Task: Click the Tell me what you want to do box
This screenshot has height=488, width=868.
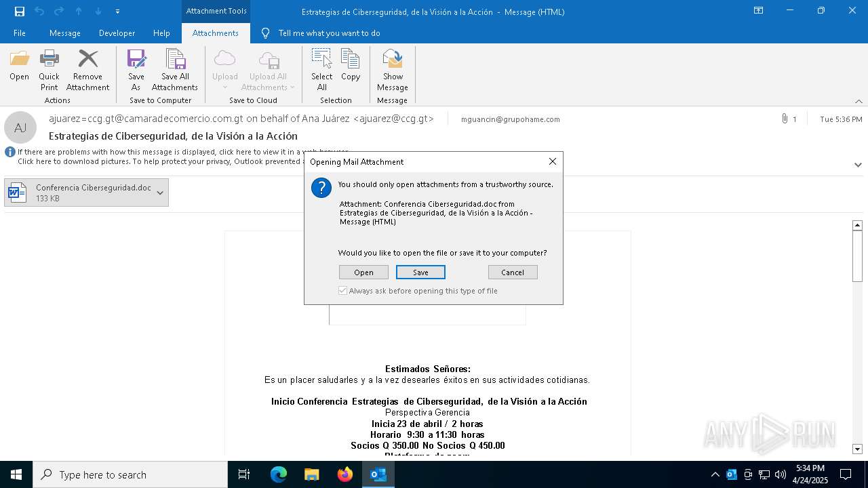Action: [x=330, y=33]
